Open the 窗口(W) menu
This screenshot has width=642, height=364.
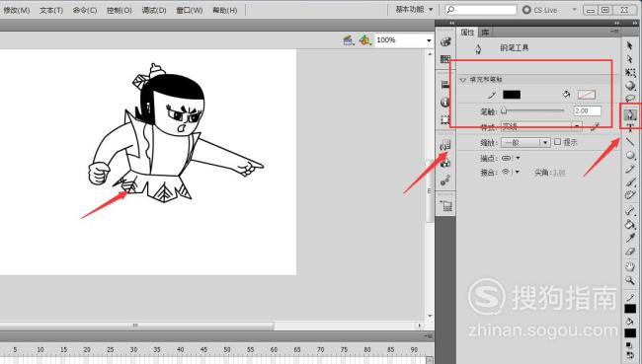click(190, 10)
